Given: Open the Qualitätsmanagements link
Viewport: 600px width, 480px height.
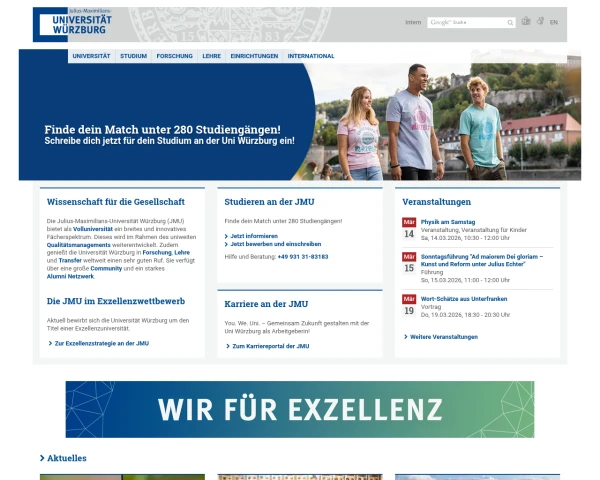Looking at the screenshot, I should (78, 245).
